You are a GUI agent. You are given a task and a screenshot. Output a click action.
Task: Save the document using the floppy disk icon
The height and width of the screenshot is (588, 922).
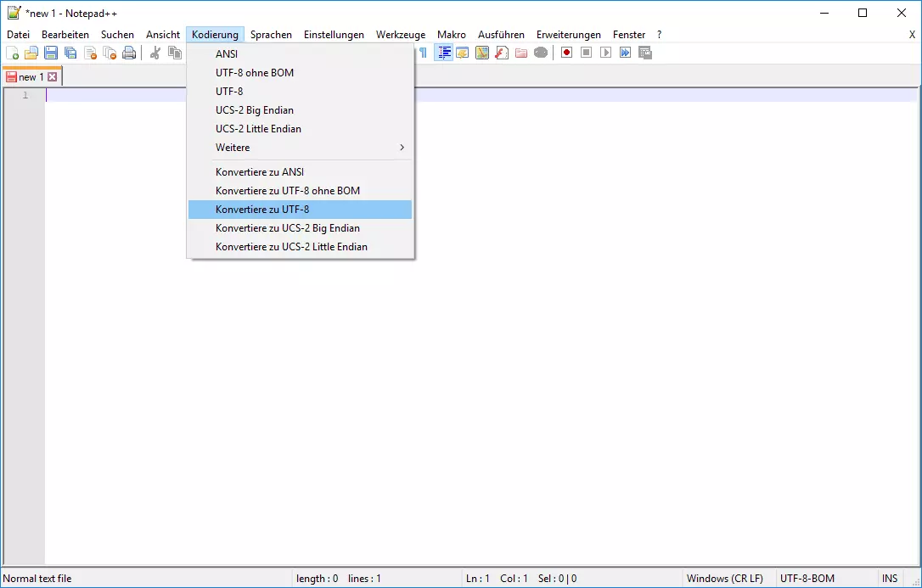(x=51, y=53)
